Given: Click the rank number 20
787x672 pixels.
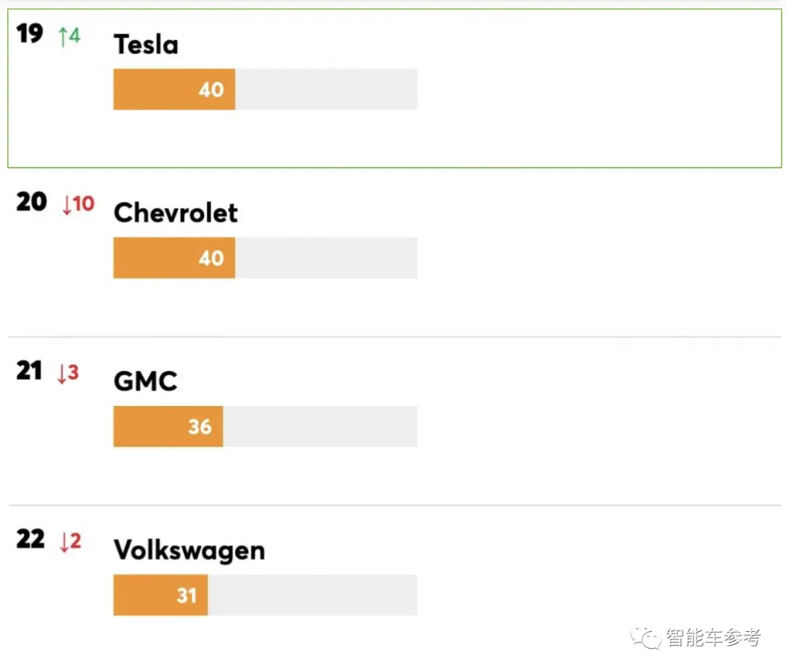Looking at the screenshot, I should coord(31,202).
